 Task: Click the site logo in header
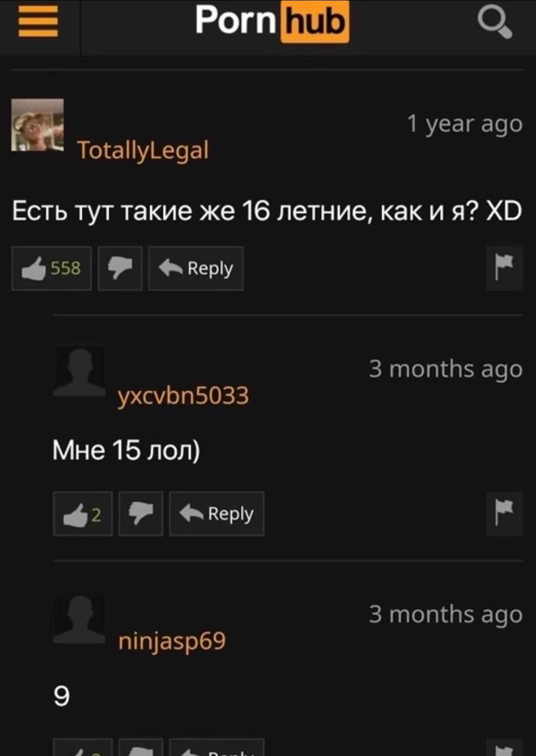272,22
